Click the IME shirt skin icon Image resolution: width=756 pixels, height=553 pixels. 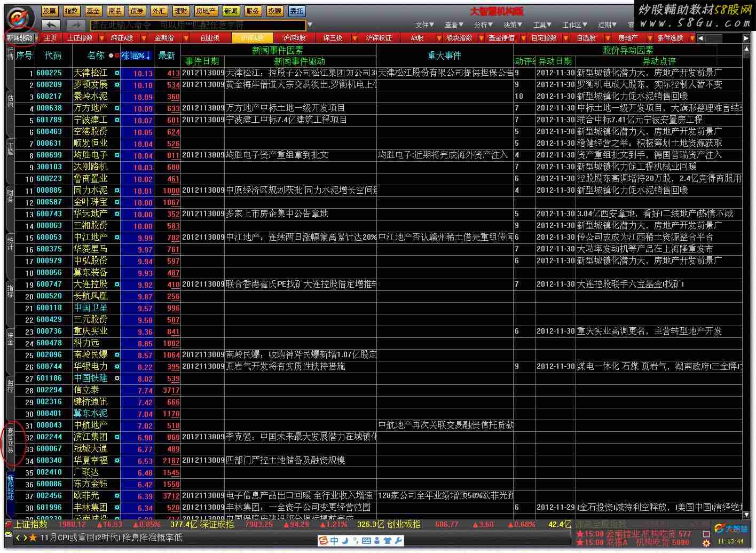coord(388,541)
